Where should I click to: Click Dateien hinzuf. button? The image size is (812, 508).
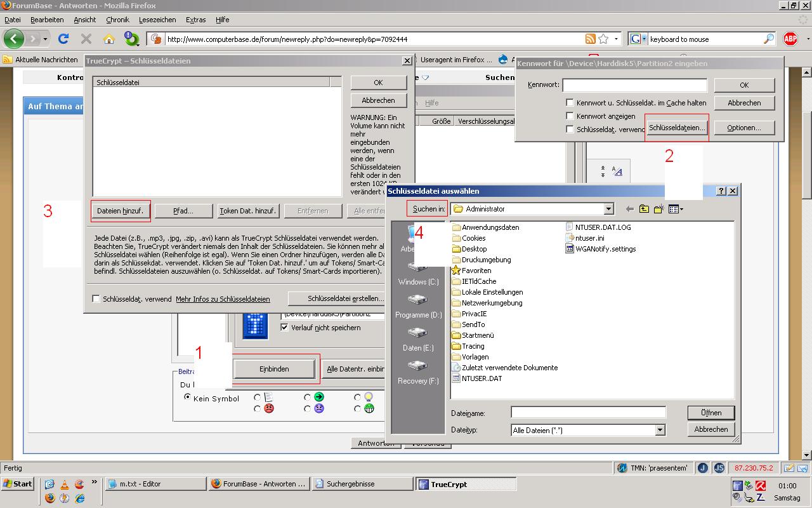121,211
